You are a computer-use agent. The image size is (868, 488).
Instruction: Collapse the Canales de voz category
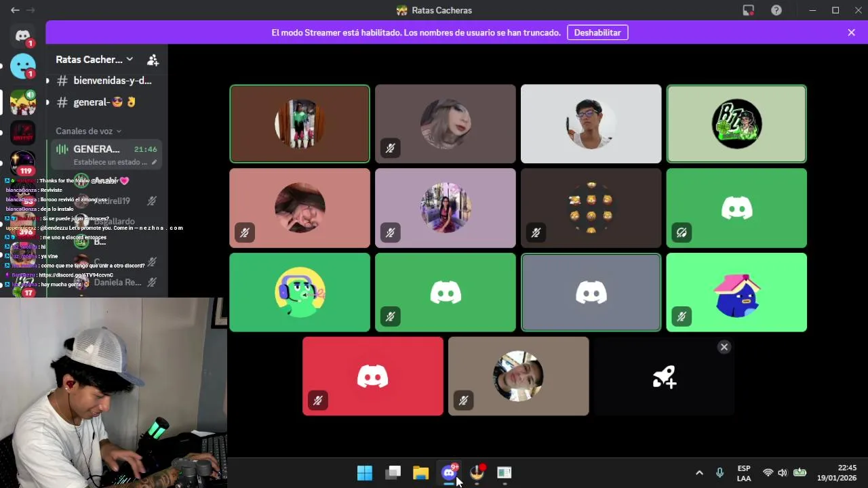click(88, 131)
